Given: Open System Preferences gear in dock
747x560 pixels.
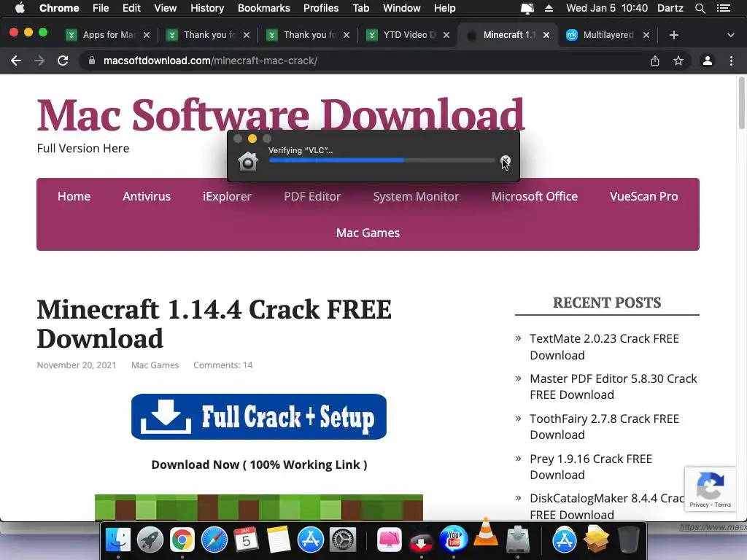Looking at the screenshot, I should coord(343,540).
